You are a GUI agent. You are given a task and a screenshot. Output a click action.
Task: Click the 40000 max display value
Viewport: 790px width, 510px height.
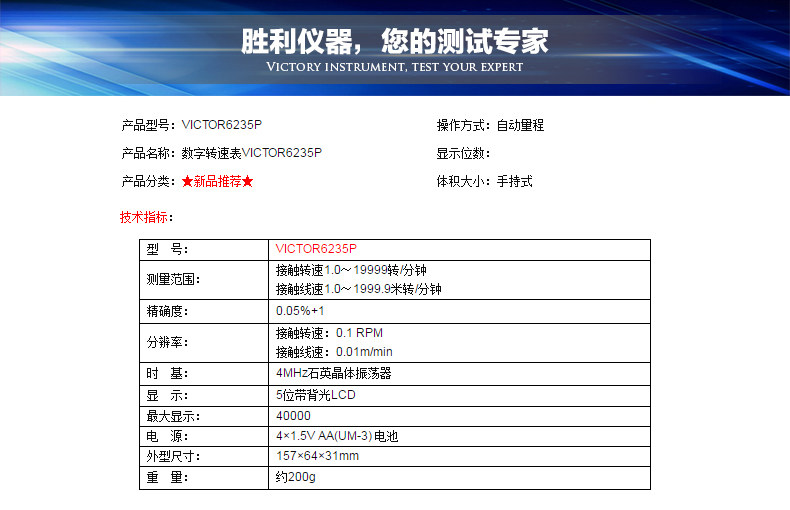(x=293, y=416)
